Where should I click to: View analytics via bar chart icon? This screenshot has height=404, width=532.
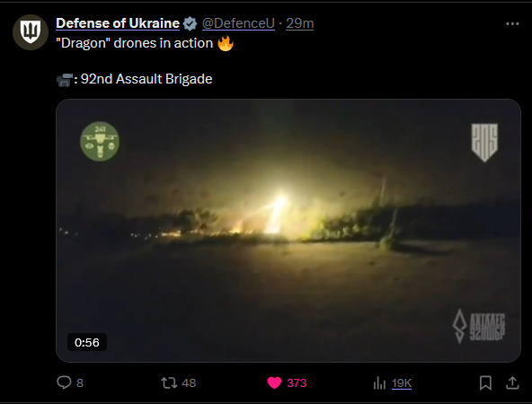(379, 383)
